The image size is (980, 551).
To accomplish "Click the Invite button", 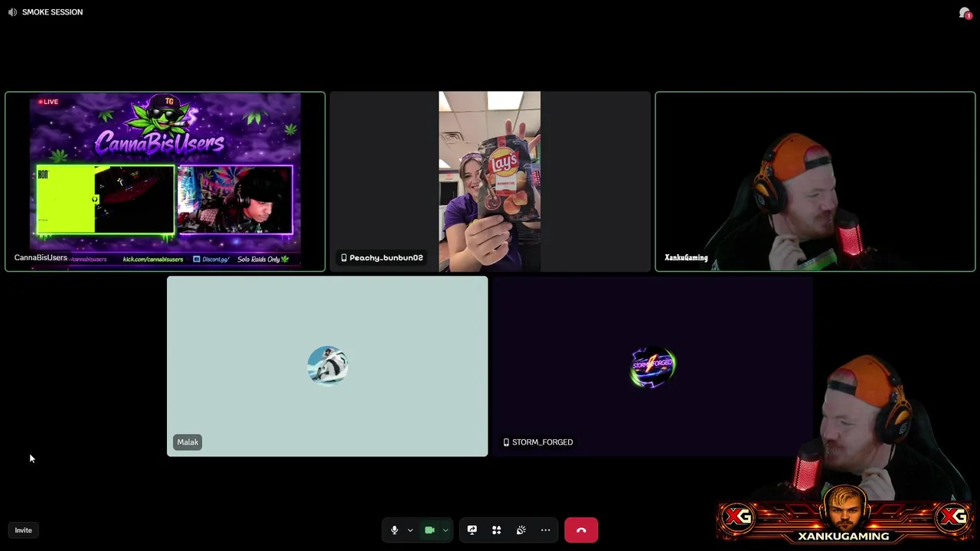I will 23,530.
